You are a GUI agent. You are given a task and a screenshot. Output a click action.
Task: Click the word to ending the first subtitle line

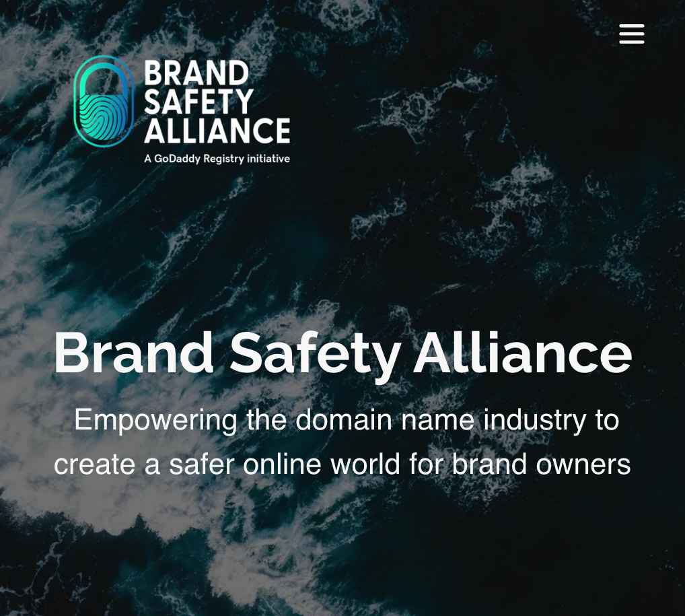pos(607,421)
